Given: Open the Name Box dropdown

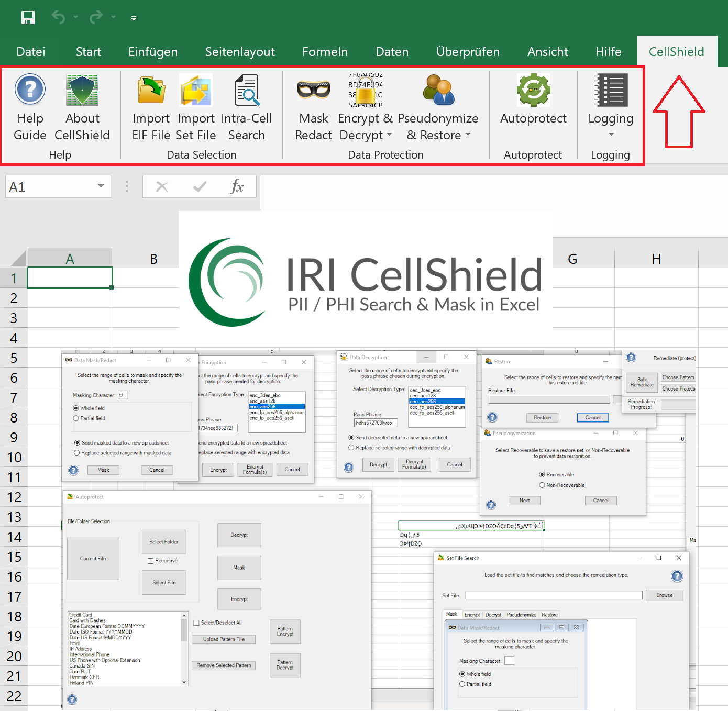Looking at the screenshot, I should [x=101, y=186].
